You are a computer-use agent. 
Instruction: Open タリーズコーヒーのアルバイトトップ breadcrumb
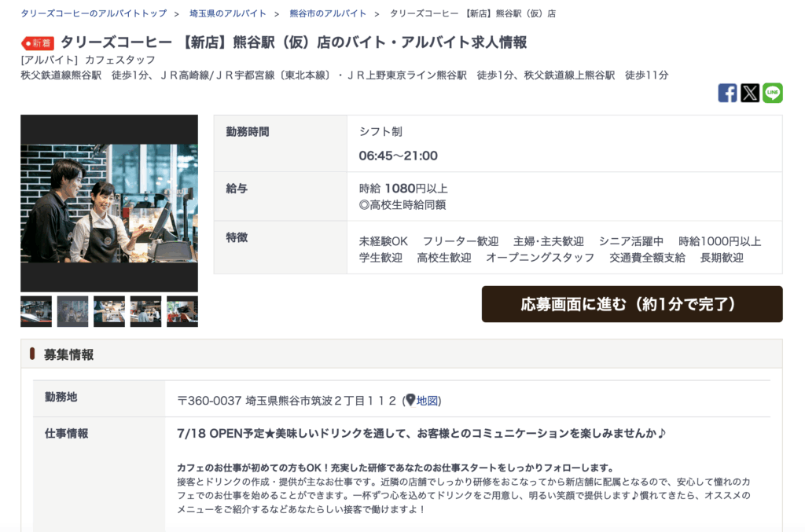coord(94,13)
